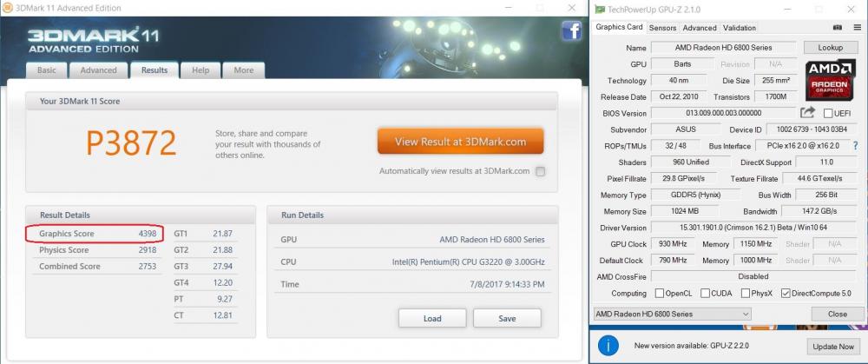Click the Memory Size 1024 MB field
The height and width of the screenshot is (364, 868).
(685, 211)
